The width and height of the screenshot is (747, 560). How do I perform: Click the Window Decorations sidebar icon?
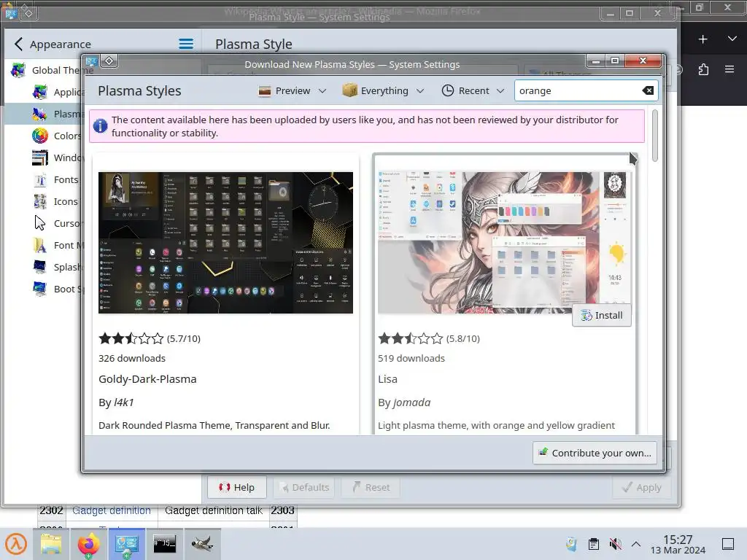click(x=40, y=157)
